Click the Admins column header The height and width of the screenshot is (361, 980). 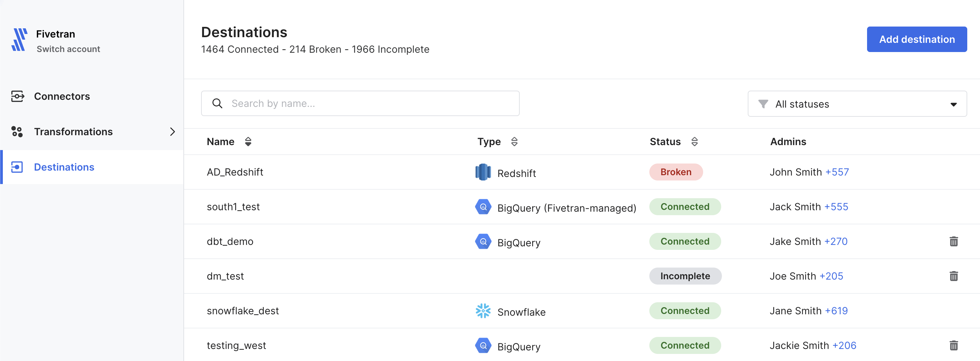click(x=788, y=142)
